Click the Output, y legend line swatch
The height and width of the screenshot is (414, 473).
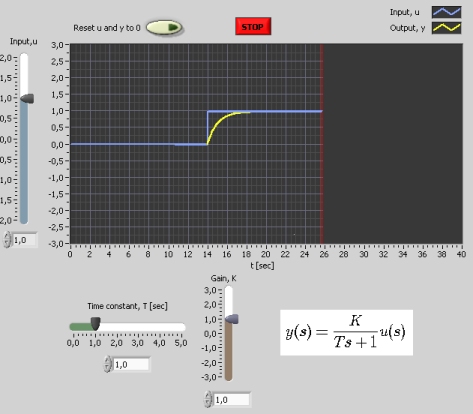447,28
